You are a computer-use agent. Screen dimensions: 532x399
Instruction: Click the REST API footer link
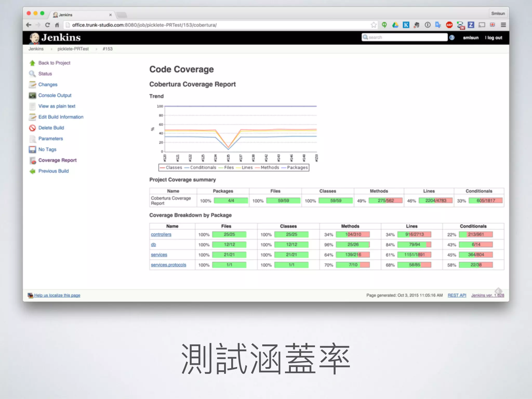[x=457, y=295]
